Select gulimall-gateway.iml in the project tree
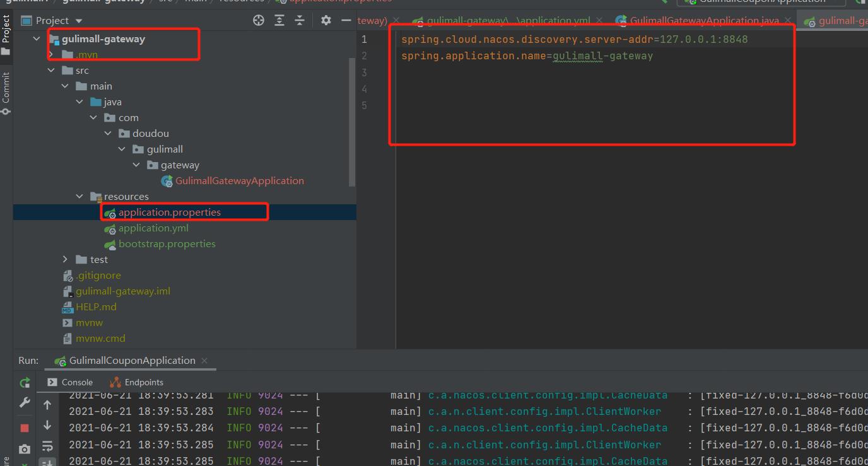Viewport: 868px width, 466px height. (x=123, y=291)
